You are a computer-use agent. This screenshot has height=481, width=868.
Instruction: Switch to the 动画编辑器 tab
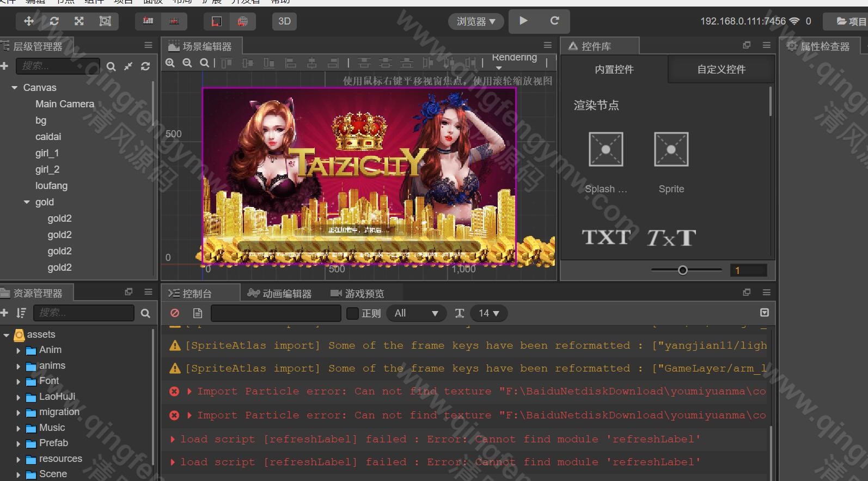279,294
